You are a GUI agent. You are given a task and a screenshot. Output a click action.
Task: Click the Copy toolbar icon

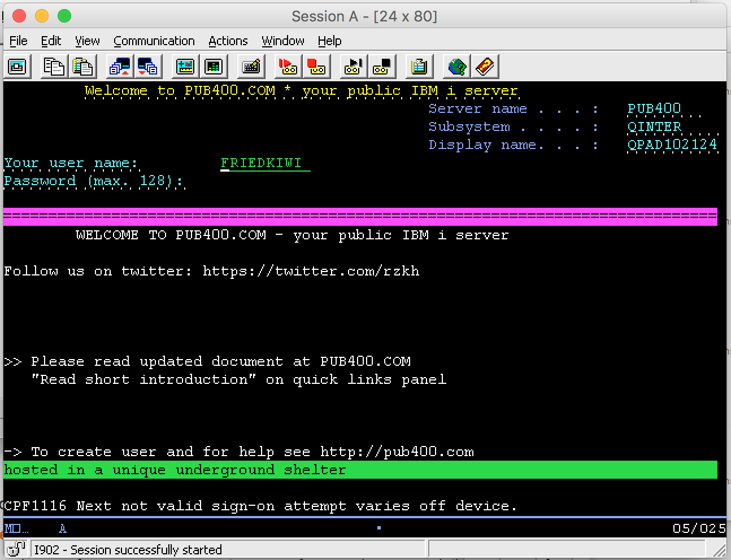[x=54, y=67]
